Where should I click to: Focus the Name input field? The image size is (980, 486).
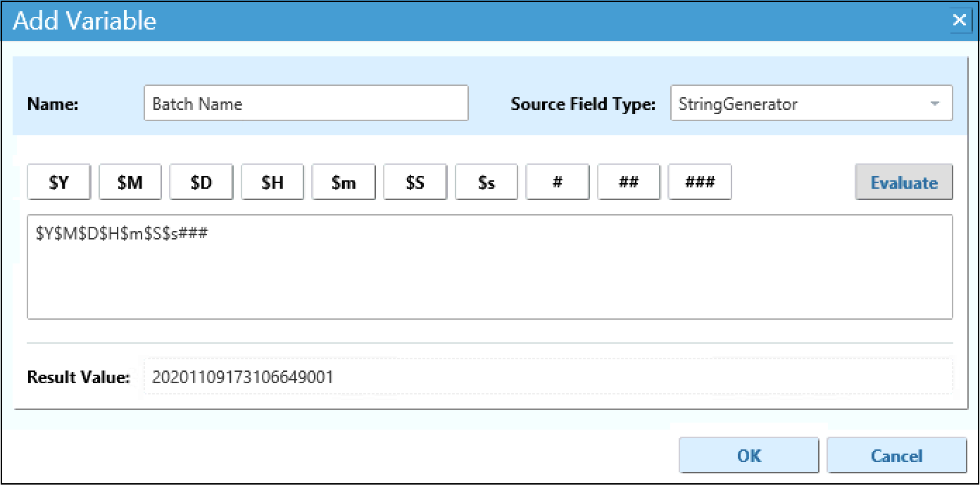point(306,104)
